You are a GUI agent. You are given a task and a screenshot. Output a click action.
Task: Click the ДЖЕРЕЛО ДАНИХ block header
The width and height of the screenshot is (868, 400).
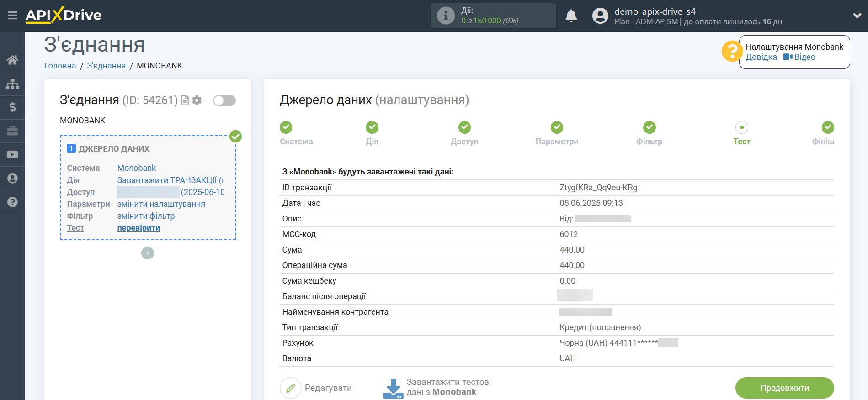pos(114,149)
